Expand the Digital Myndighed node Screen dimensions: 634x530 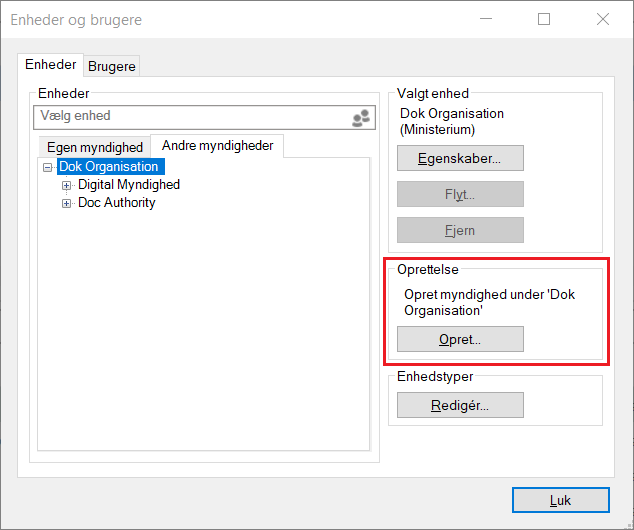click(67, 185)
